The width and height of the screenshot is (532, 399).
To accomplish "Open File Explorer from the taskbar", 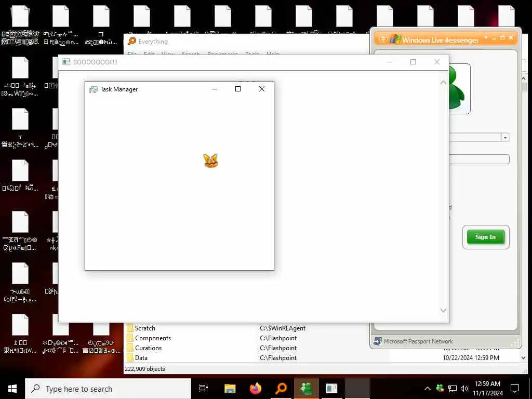I will pyautogui.click(x=230, y=389).
